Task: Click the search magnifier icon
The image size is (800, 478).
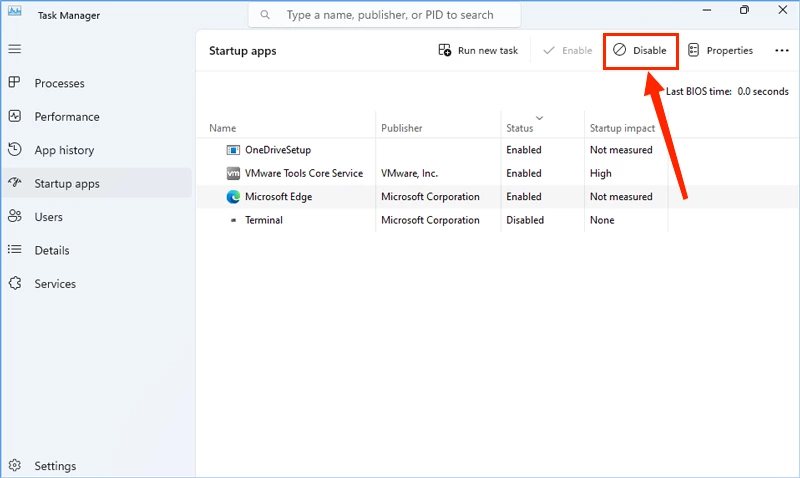Action: coord(265,15)
